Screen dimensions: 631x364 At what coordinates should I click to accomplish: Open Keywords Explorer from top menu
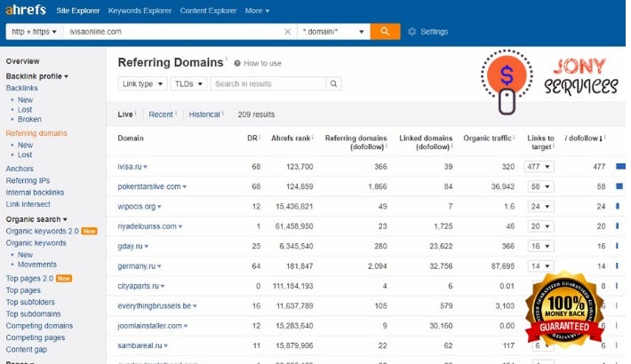tap(140, 11)
